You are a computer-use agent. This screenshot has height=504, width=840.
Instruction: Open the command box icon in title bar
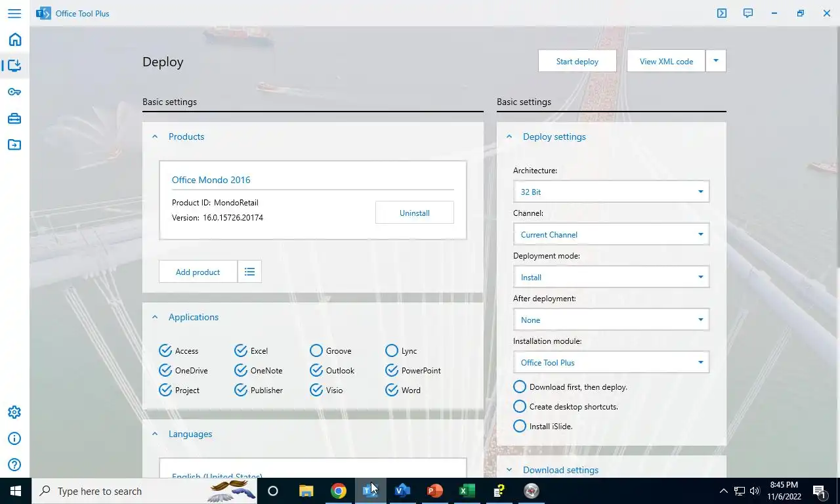coord(722,13)
